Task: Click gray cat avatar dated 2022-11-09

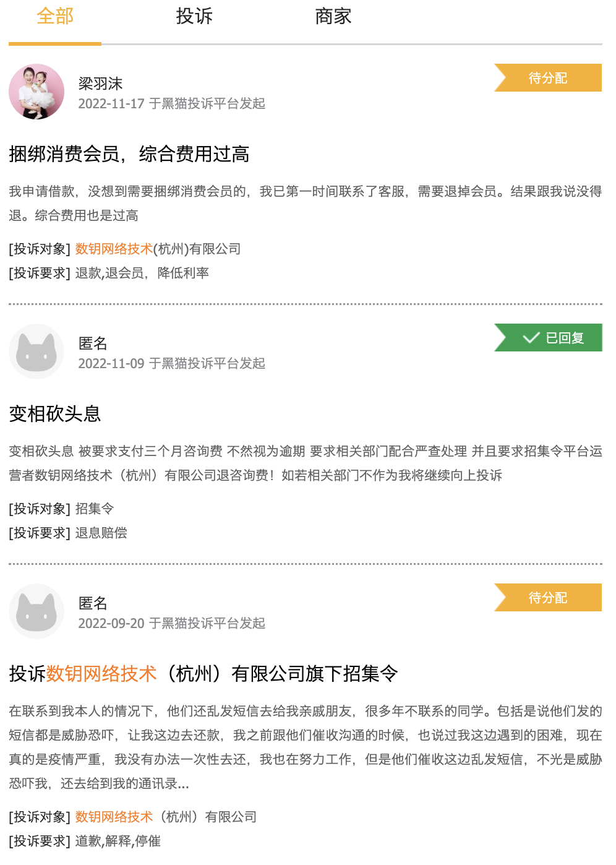Action: pos(36,351)
